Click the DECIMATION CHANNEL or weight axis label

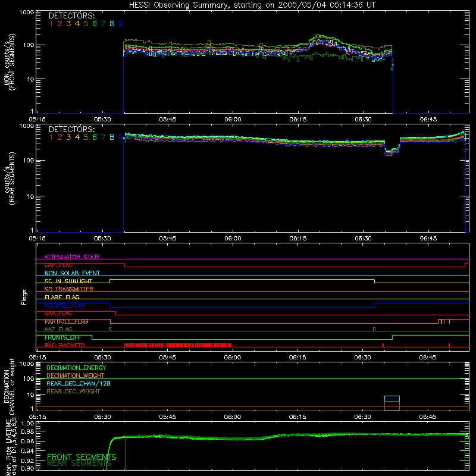(x=9, y=387)
